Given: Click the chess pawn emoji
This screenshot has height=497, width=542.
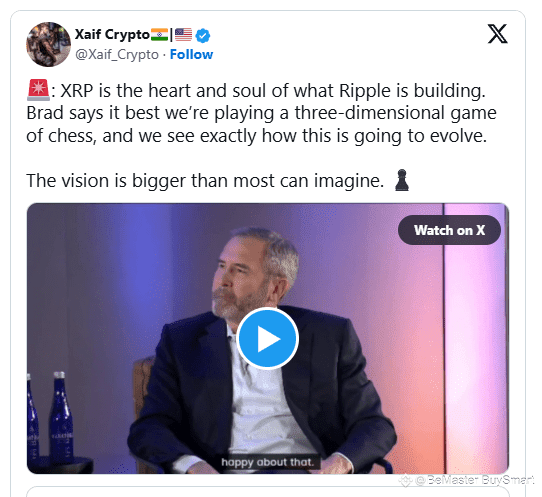Looking at the screenshot, I should pyautogui.click(x=402, y=180).
